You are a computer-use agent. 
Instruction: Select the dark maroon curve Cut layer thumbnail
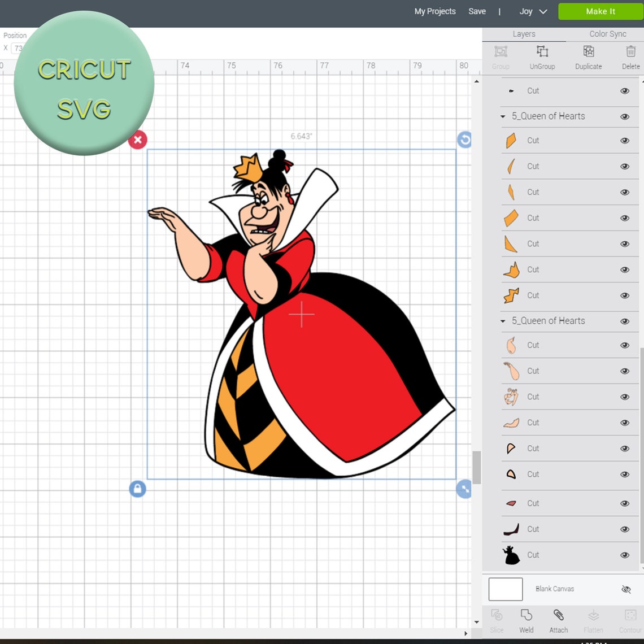pyautogui.click(x=511, y=529)
